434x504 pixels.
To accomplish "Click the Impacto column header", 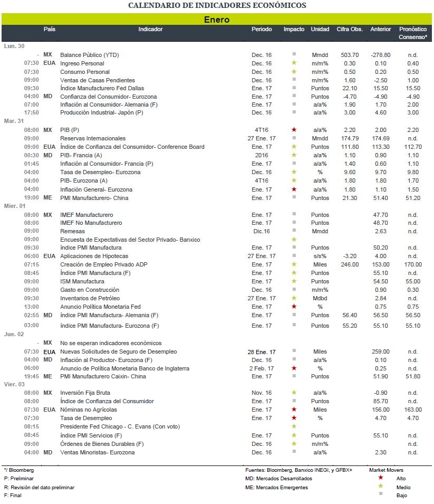I will tap(294, 29).
